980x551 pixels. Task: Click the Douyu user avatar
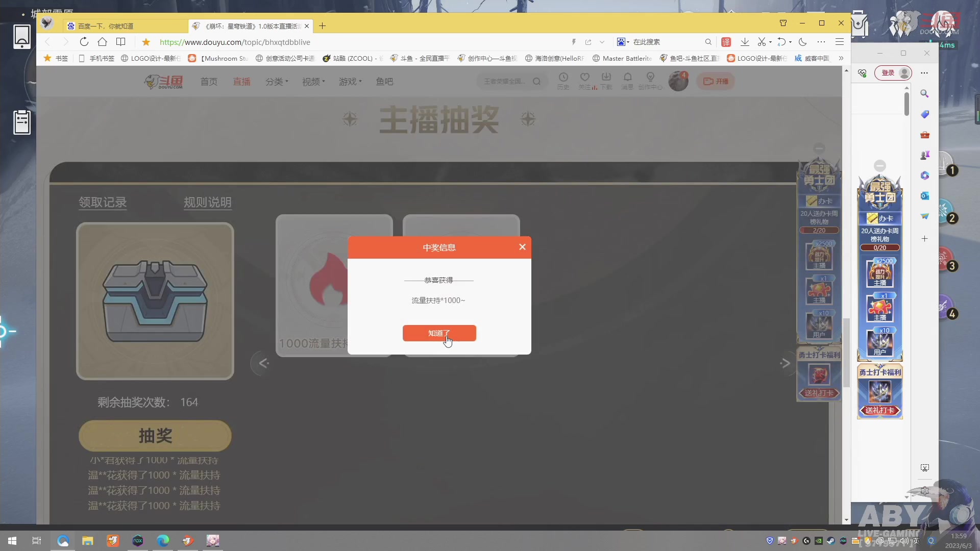click(678, 81)
